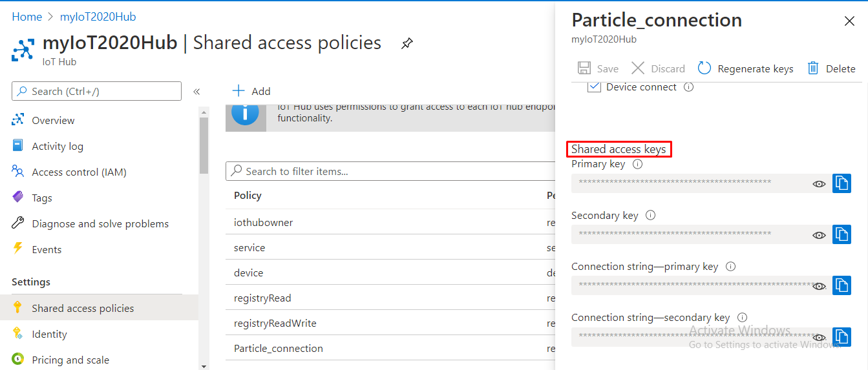
Task: Collapse the left navigation menu
Action: point(196,92)
